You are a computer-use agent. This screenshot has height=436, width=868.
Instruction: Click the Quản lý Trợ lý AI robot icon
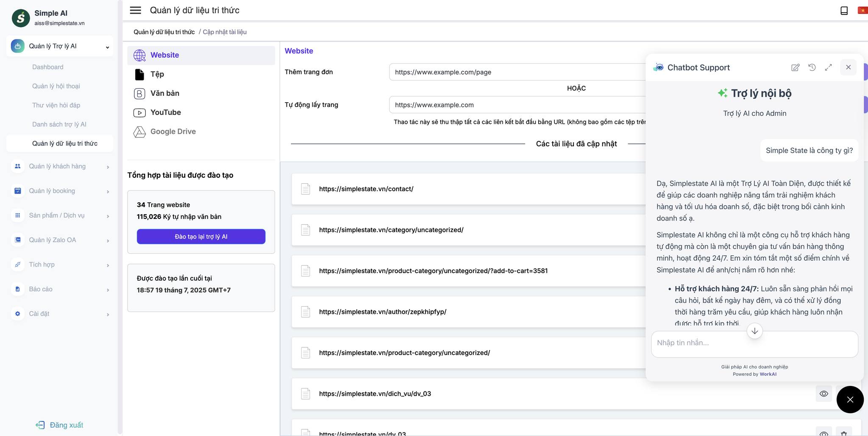[x=18, y=46]
